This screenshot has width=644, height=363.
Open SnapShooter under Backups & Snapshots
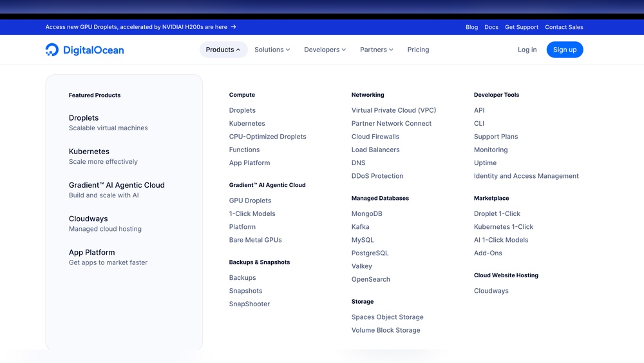pos(249,304)
